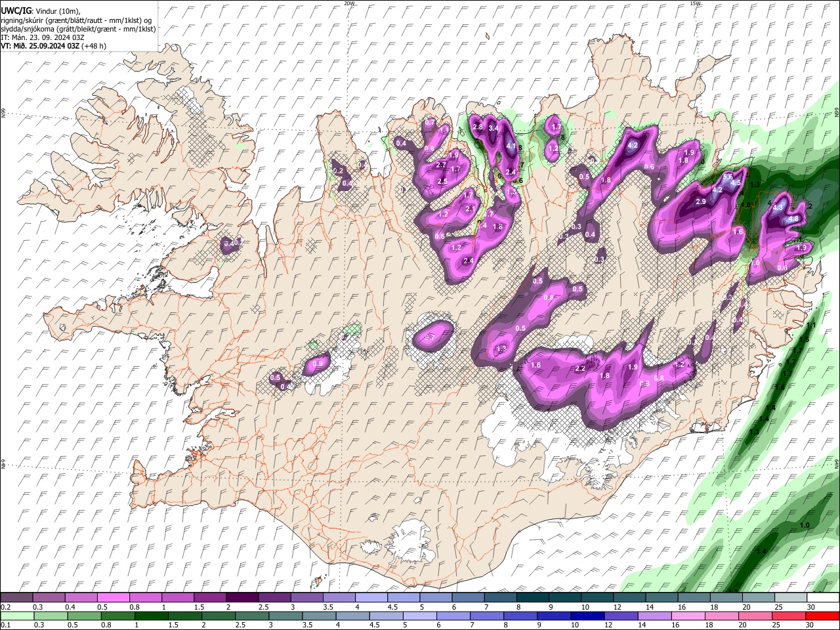Click the 'VT: Mið. 25.09.2024 03Z (+48 h)' line

click(54, 46)
